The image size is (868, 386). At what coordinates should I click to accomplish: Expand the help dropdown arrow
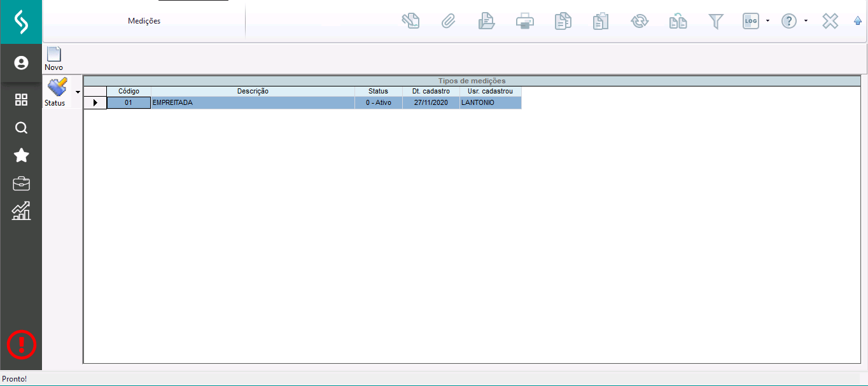(806, 21)
